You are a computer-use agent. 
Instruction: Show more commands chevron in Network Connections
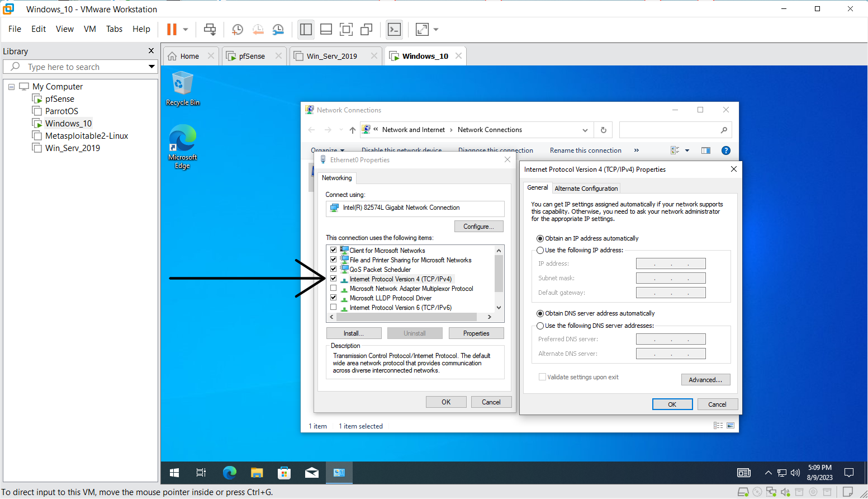click(636, 150)
